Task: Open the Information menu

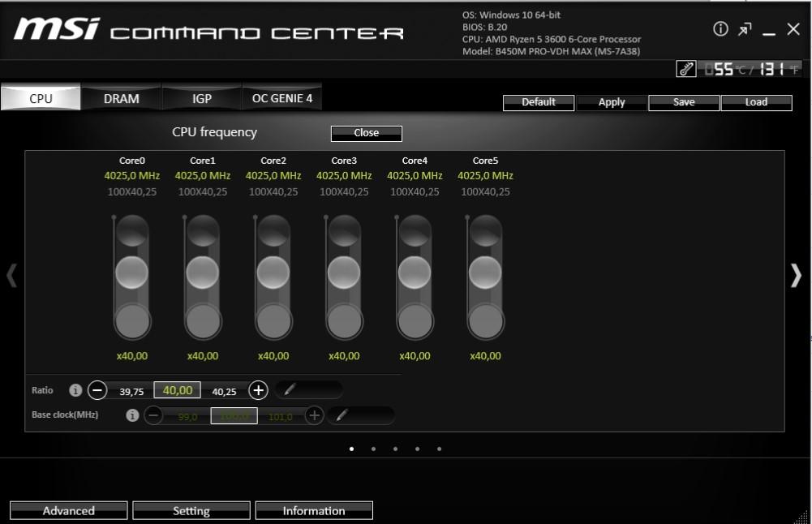Action: 314,510
